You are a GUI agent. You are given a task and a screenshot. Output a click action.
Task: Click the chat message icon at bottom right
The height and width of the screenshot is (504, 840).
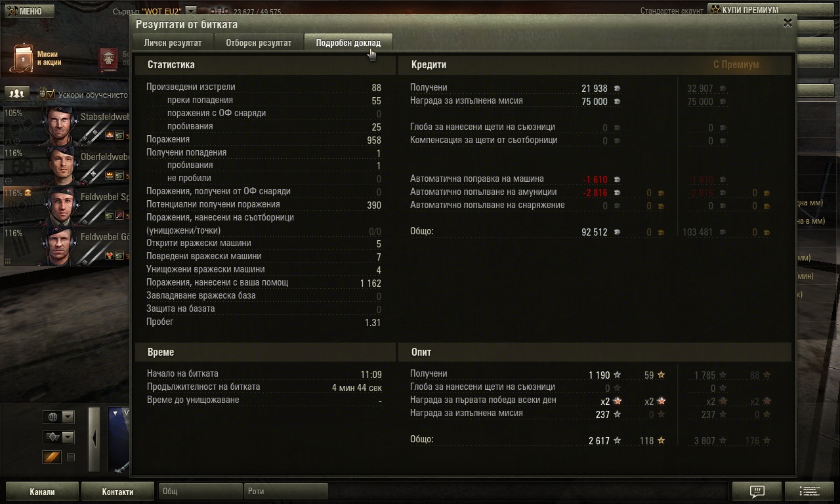(x=756, y=492)
